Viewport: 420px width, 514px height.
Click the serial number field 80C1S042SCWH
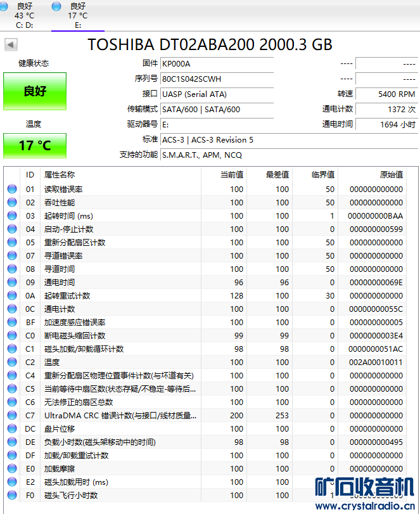click(217, 79)
